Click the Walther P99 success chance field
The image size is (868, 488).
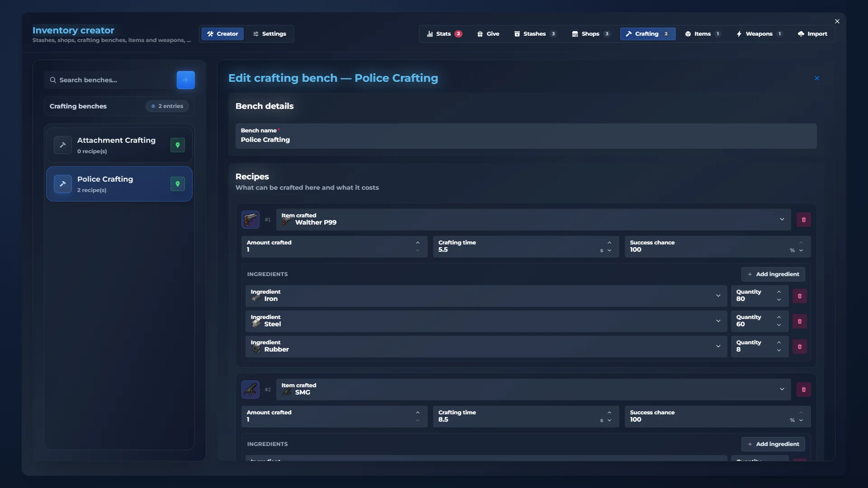click(718, 247)
